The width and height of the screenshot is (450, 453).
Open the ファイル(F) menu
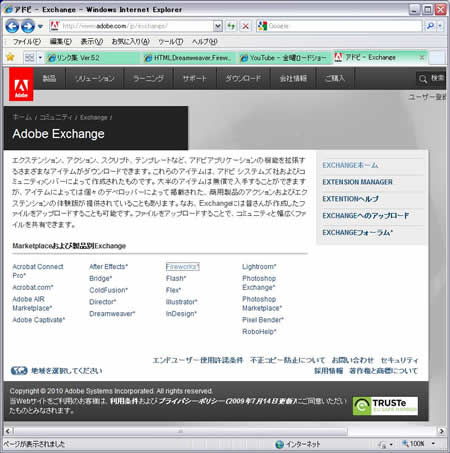tap(27, 42)
